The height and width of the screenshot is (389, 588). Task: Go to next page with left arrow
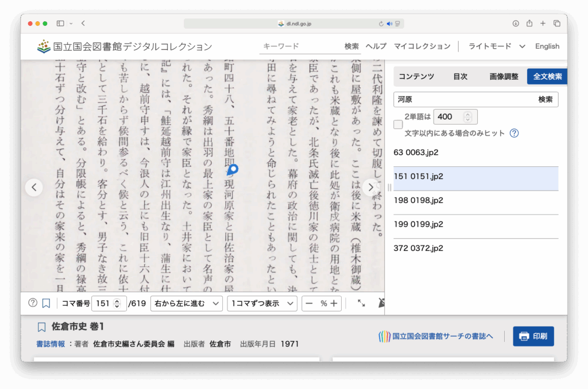[34, 187]
